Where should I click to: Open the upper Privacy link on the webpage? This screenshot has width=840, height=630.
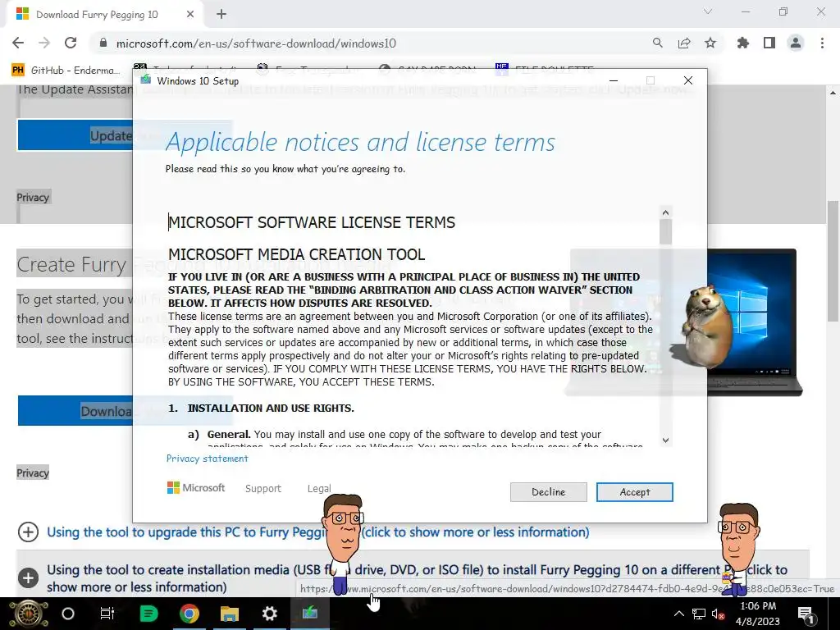33,197
